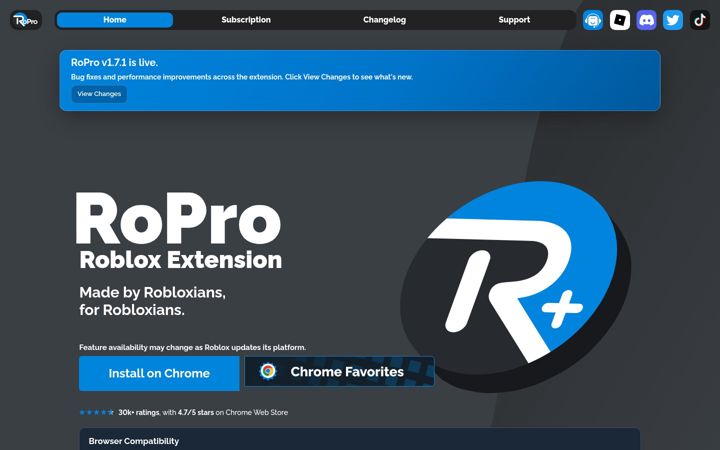Click the Browser Compatibility heading

pos(134,441)
